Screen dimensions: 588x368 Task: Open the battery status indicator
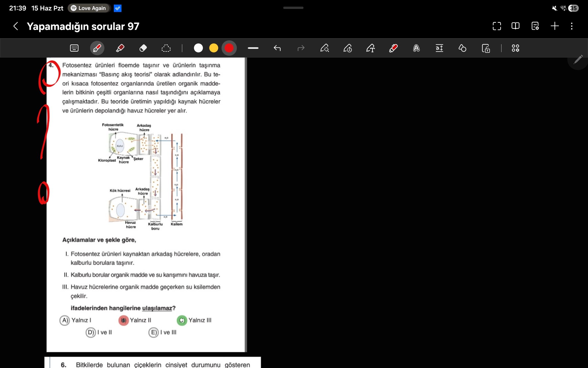573,8
